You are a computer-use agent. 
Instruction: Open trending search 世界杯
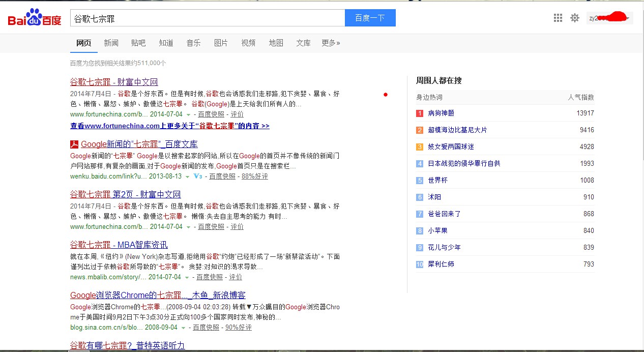coord(437,180)
